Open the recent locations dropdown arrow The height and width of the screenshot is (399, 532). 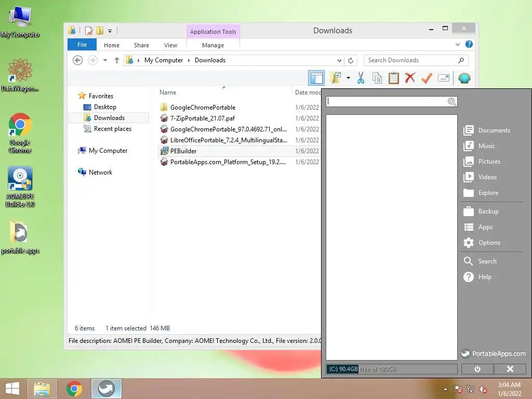(105, 60)
